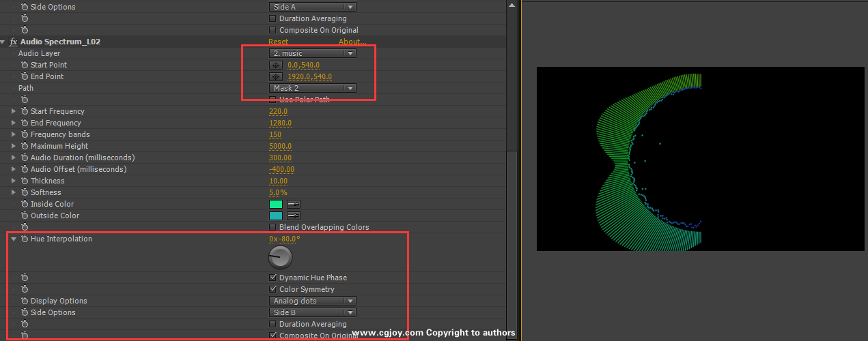Collapse the Hue Interpolation property

click(x=14, y=239)
